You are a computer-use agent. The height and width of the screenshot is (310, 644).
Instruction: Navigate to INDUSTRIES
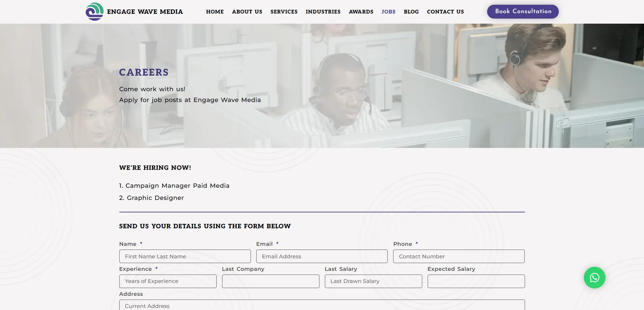pyautogui.click(x=323, y=12)
